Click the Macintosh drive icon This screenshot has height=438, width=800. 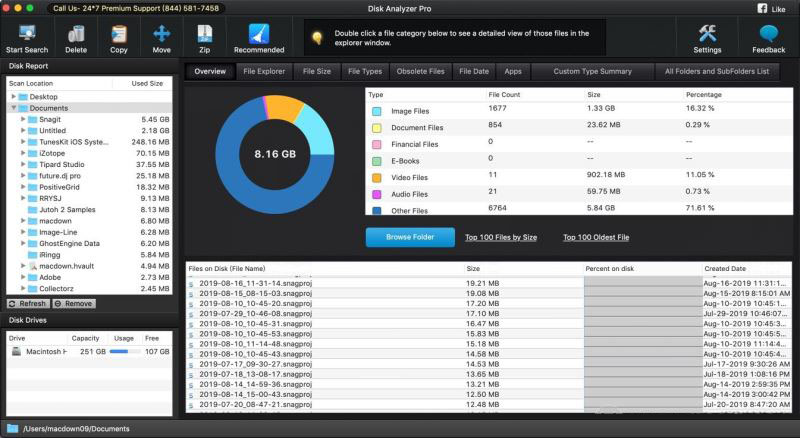(x=16, y=351)
